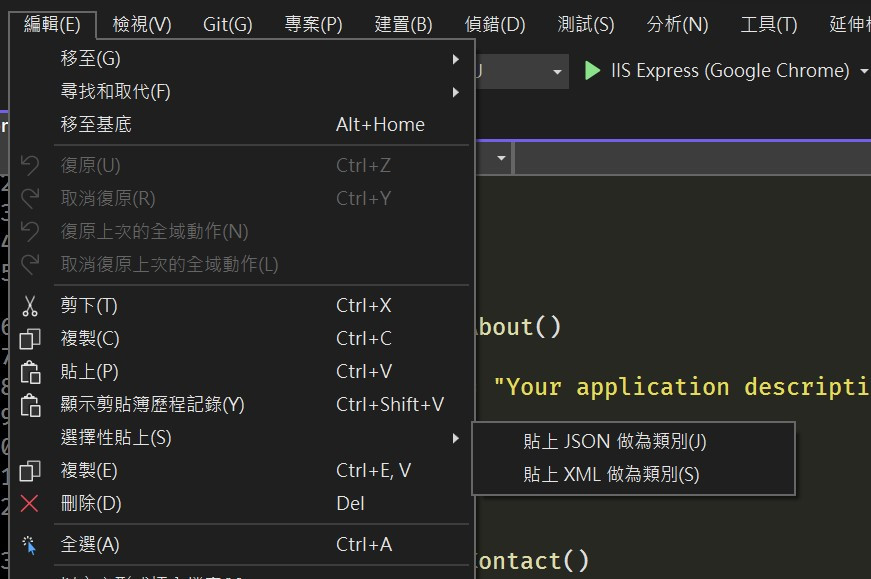Open the IIS Express target dropdown arrow
Image resolution: width=871 pixels, height=579 pixels.
[x=864, y=71]
